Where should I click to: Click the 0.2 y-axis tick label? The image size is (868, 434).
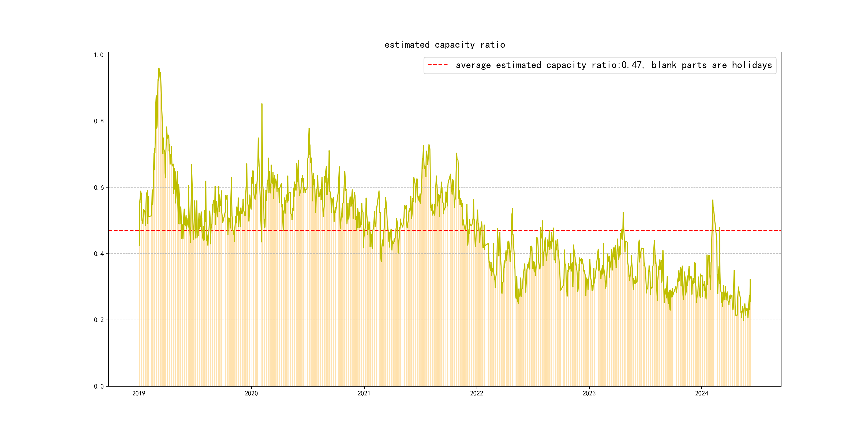[98, 320]
